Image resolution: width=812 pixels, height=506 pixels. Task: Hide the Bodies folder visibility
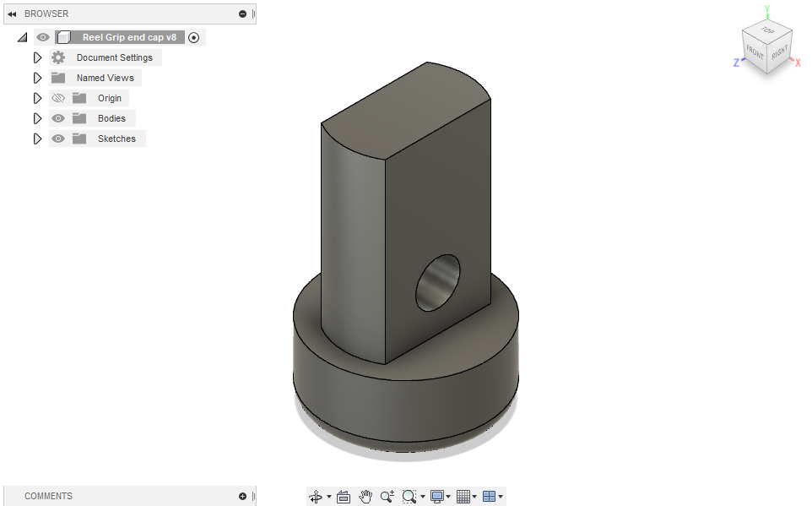58,118
